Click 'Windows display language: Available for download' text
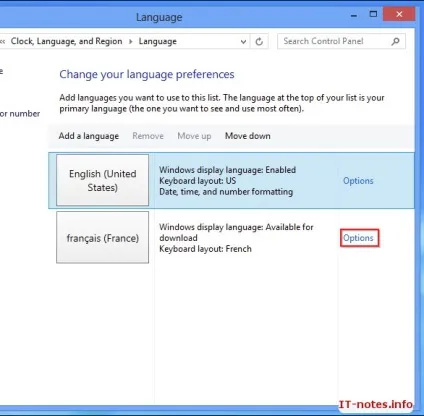The height and width of the screenshot is (416, 424). click(x=236, y=232)
